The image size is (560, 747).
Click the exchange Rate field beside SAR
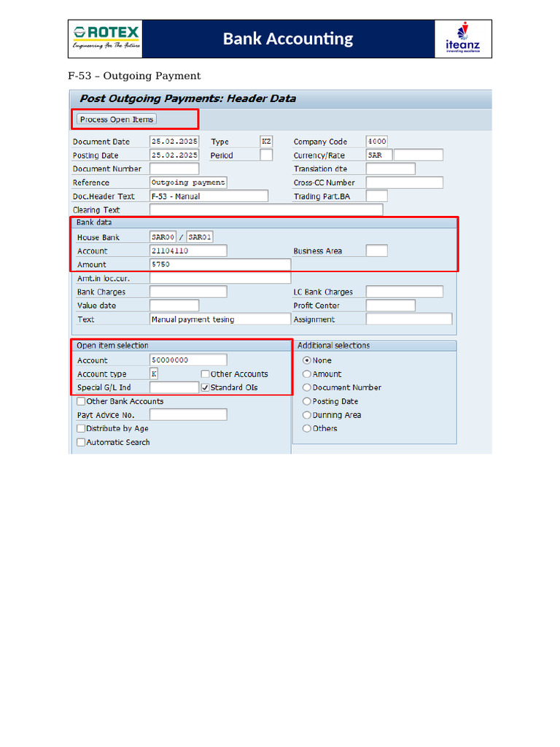tap(419, 155)
